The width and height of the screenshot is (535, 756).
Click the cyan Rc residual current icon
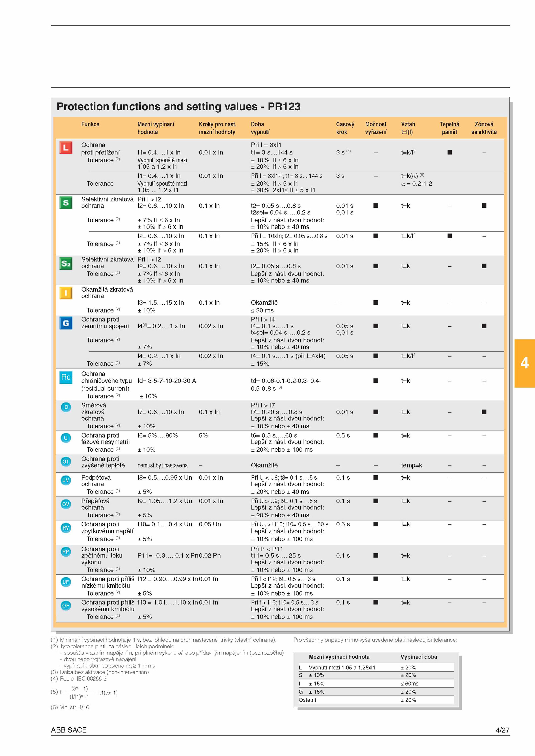[x=66, y=377]
